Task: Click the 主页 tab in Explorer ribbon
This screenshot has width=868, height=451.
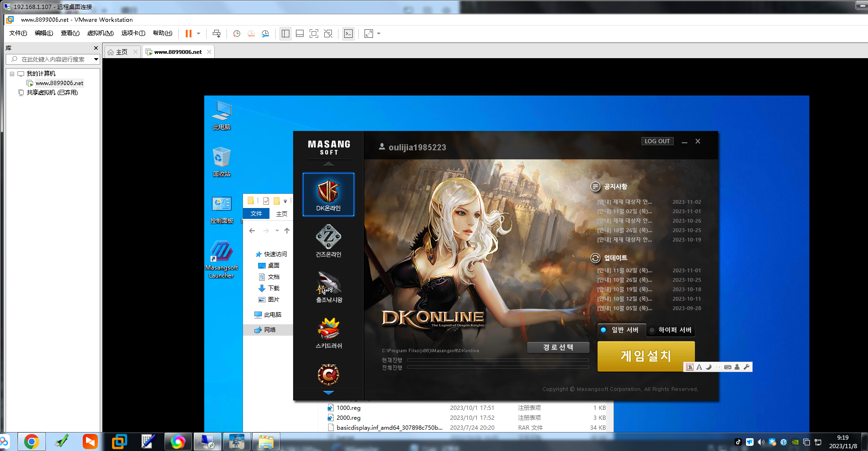Action: point(282,214)
